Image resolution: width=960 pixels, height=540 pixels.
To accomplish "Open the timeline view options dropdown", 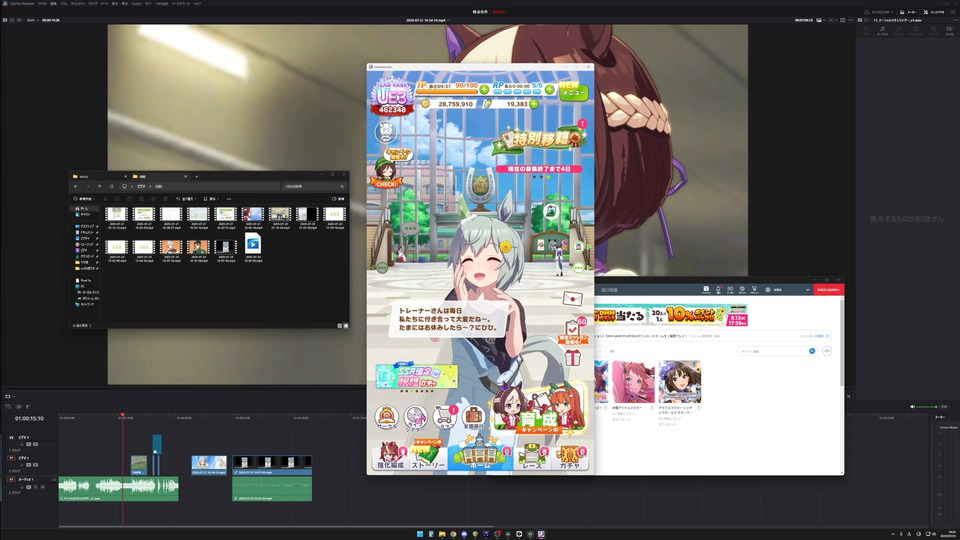I will coord(9,396).
